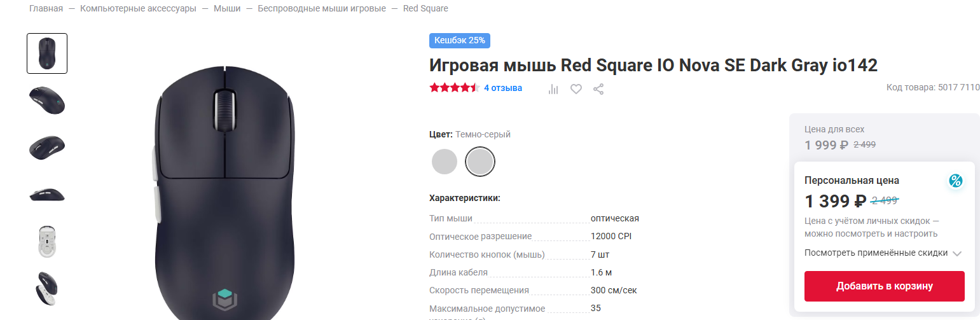Select fourth thumbnail, mouse side profile
Screen dimensions: 980x320
tap(47, 195)
